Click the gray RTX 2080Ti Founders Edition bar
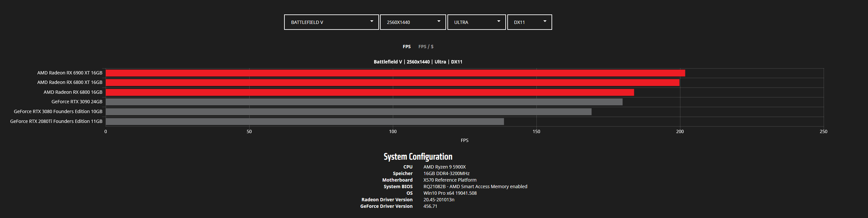Viewport: 868px width, 218px height. (305, 121)
